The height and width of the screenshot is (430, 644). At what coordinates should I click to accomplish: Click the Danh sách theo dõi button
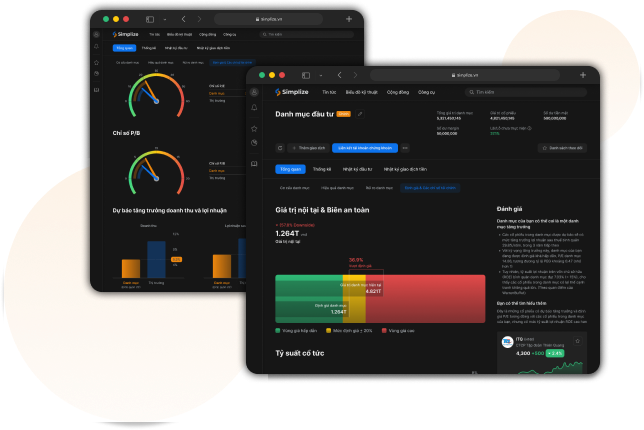coord(564,147)
